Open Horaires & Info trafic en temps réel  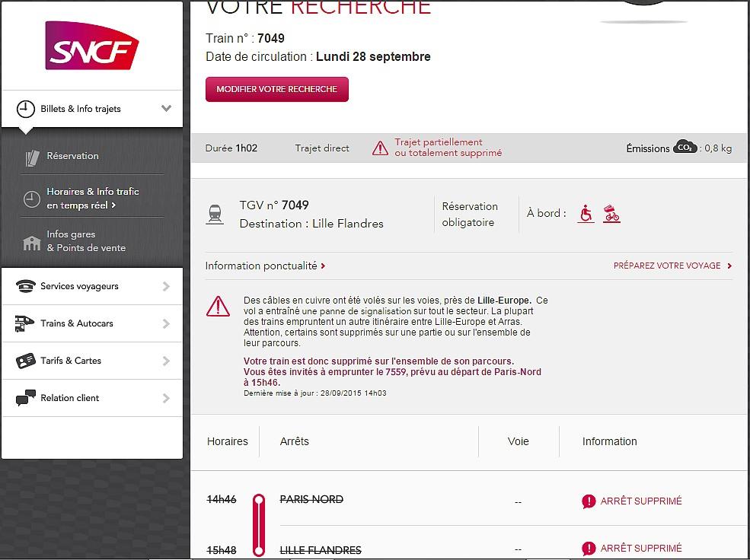[92, 199]
